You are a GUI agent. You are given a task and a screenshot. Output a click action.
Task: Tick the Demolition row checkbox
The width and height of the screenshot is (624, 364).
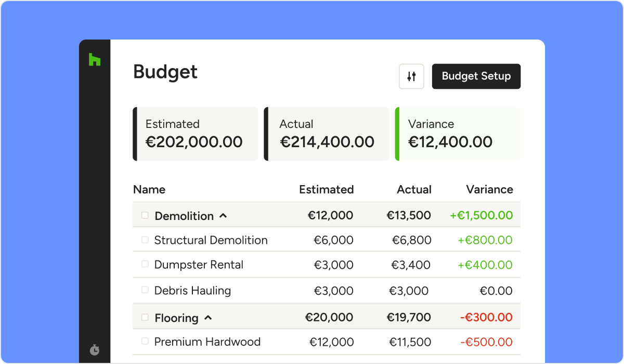point(145,215)
